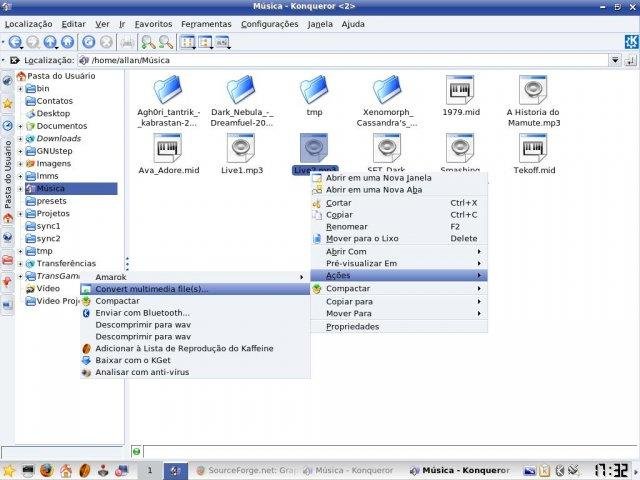Viewport: 640px width, 480px height.
Task: Open the Copiar para submenu
Action: pos(399,302)
